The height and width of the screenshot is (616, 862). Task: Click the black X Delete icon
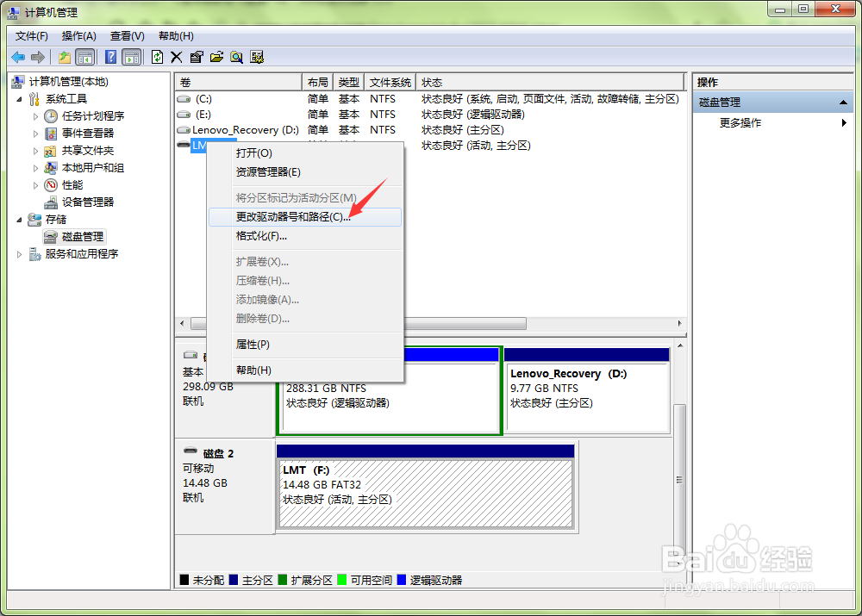[x=177, y=57]
